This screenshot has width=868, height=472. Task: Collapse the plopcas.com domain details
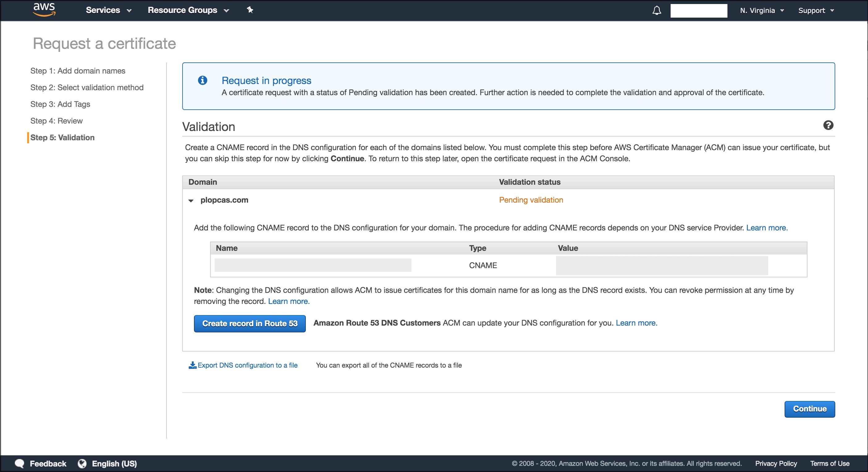[x=191, y=200]
